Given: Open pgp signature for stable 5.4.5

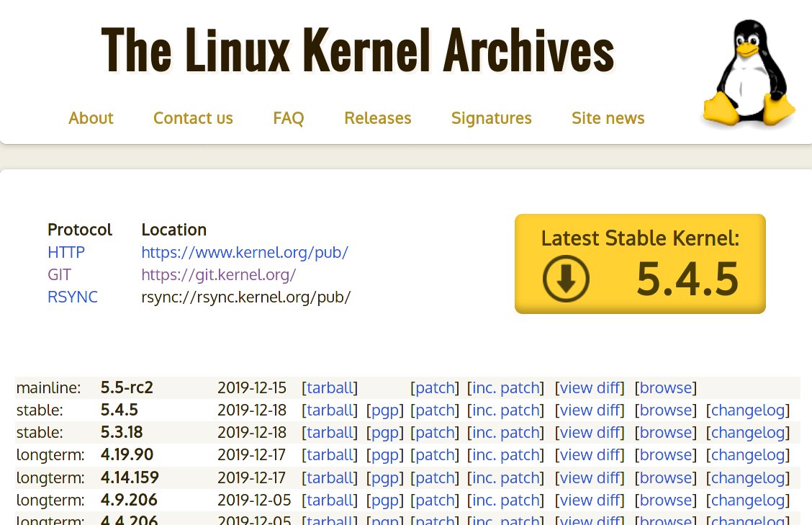Looking at the screenshot, I should 385,410.
